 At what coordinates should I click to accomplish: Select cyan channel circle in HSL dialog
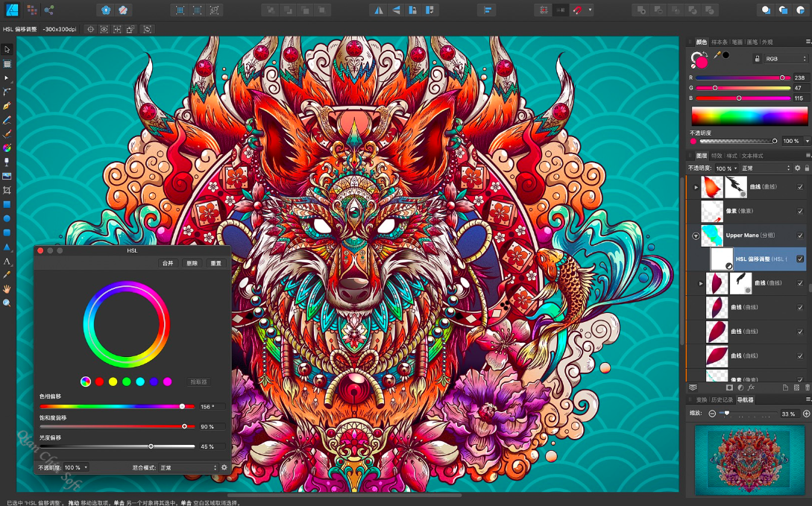pos(140,382)
